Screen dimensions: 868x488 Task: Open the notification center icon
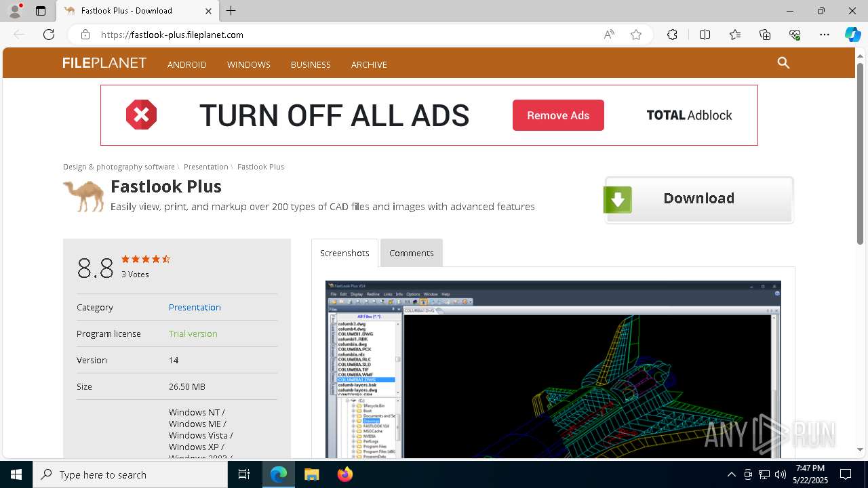[x=846, y=474]
